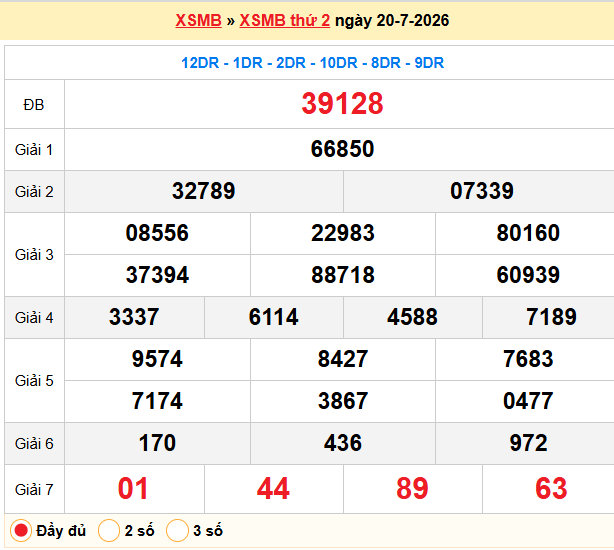Click the Giải 7 number 44
Image resolution: width=614 pixels, height=550 pixels.
coord(273,489)
